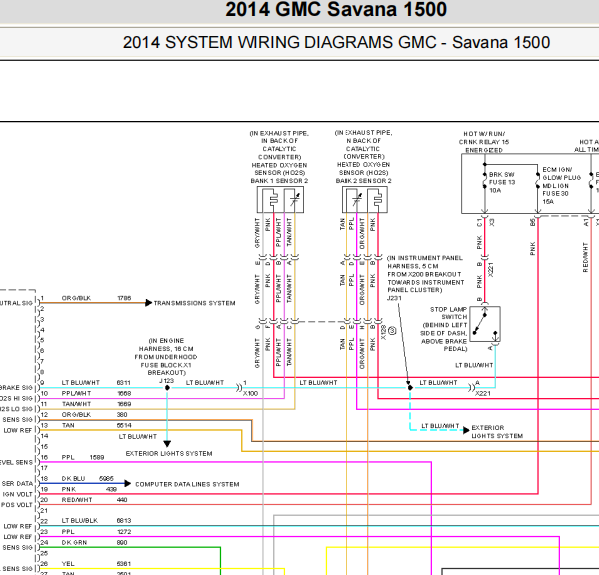Click the "HOT W/ RUN/ CRNK RELAY 15 ENERGIZED" label
This screenshot has width=599, height=575.
click(484, 142)
